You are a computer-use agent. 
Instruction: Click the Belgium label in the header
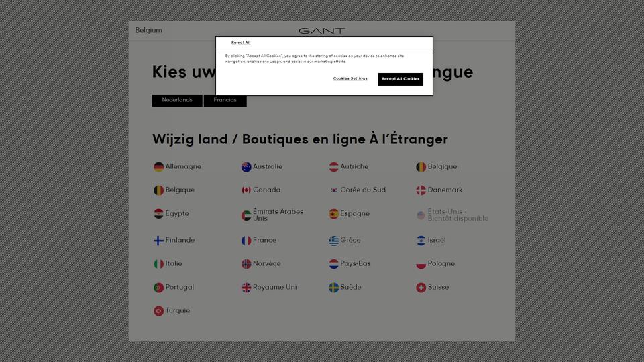(x=149, y=30)
